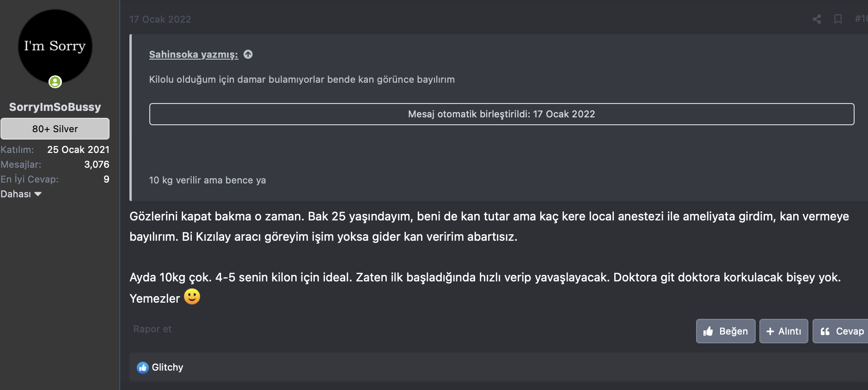Click the 17 Ocak 2022 post date
The width and height of the screenshot is (868, 390).
[160, 19]
